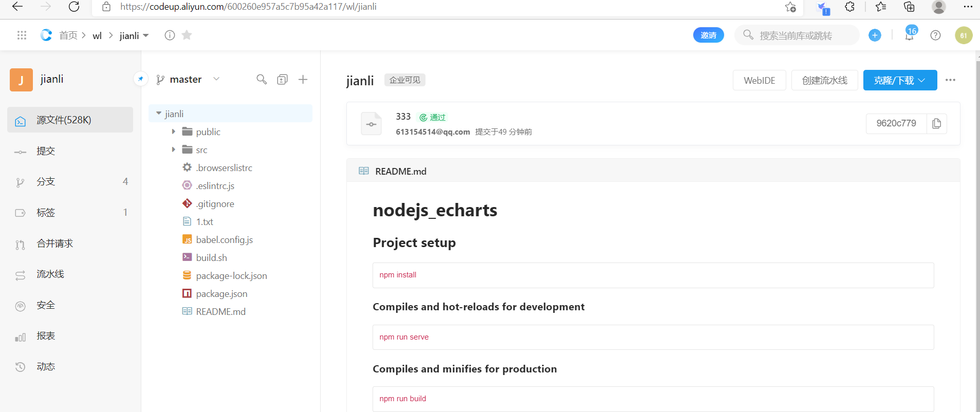Open package.json in file tree
This screenshot has height=412, width=980.
point(221,294)
